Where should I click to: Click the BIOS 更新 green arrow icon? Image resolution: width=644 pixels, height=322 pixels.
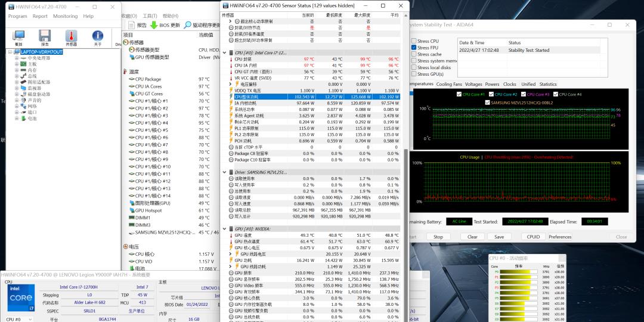pyautogui.click(x=154, y=25)
